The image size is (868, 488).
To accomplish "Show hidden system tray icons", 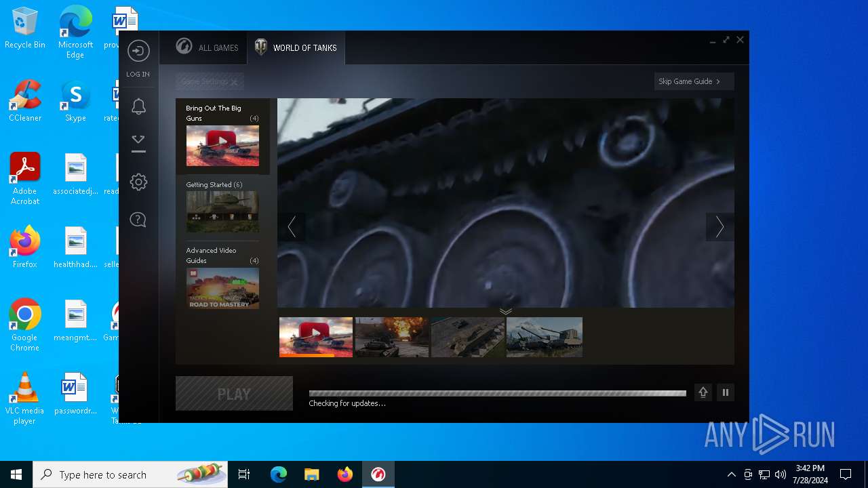I will tap(731, 474).
